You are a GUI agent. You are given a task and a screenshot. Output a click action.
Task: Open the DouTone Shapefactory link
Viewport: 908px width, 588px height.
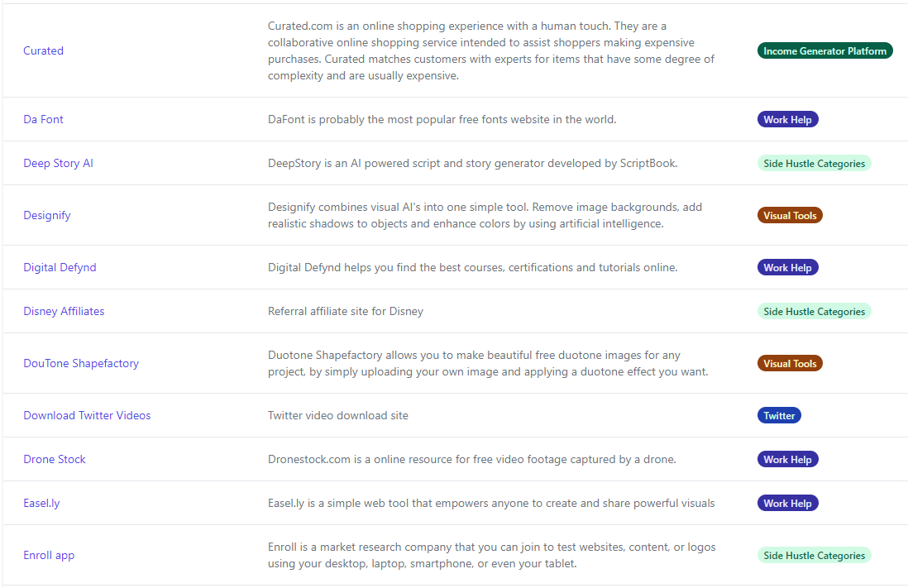coord(81,363)
